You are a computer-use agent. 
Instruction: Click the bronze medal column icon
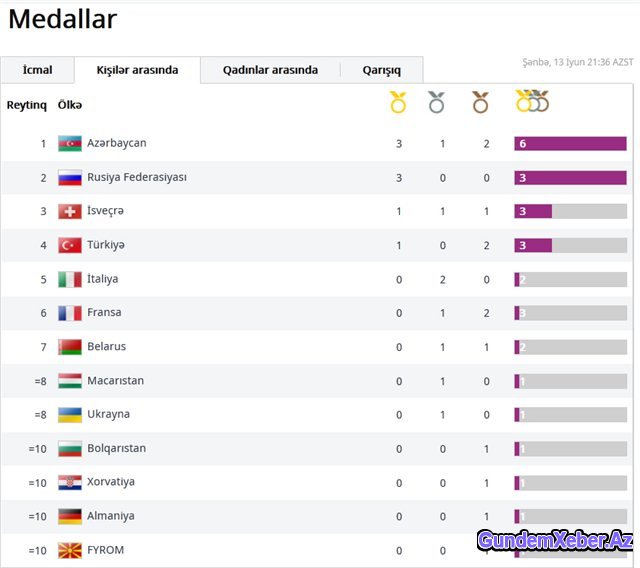480,102
